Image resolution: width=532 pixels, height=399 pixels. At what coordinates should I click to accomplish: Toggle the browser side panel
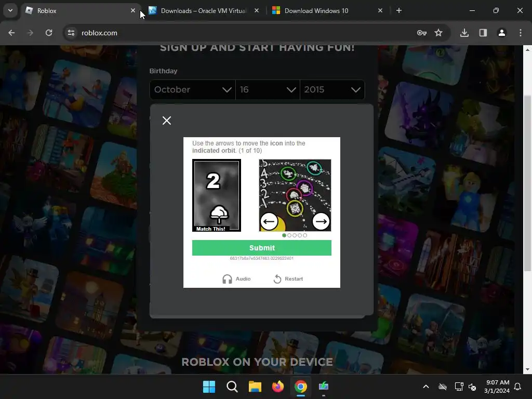(x=483, y=33)
